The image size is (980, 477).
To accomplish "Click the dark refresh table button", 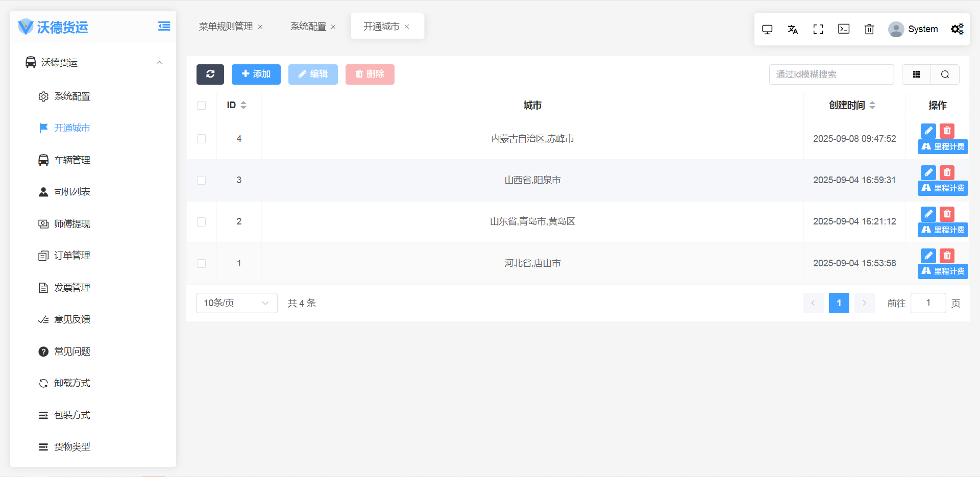I will (x=210, y=74).
